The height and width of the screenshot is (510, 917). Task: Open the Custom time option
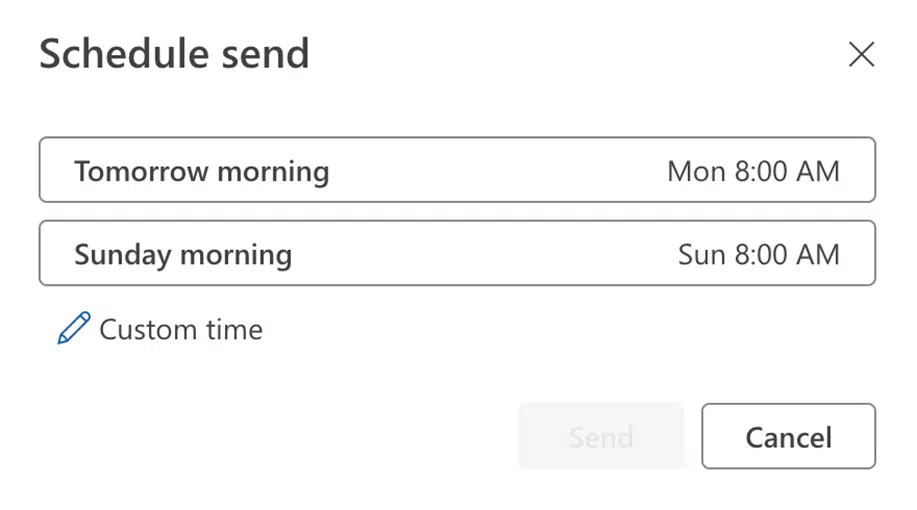(x=160, y=329)
